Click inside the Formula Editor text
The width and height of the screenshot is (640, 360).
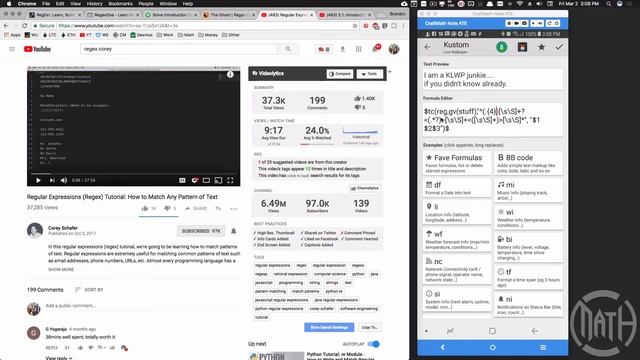pyautogui.click(x=493, y=120)
